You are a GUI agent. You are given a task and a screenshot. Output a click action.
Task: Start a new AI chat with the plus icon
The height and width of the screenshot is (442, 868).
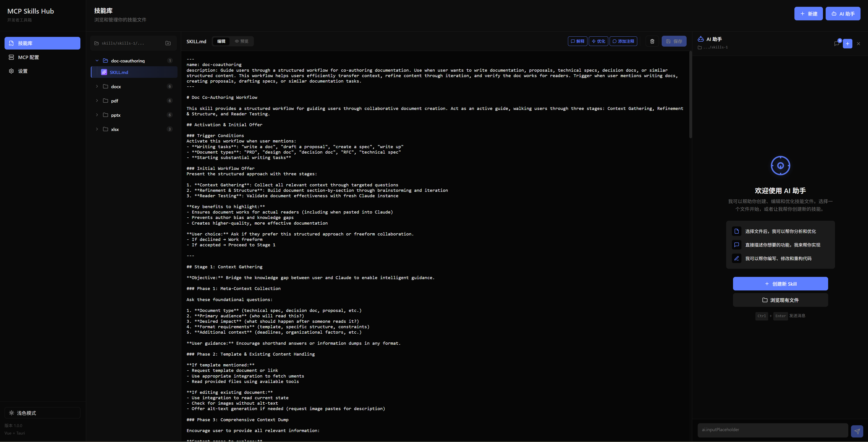(847, 43)
